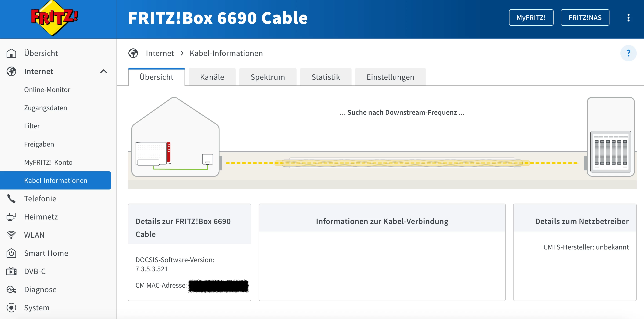
Task: Go to Zugangsdaten submenu entry
Action: pos(45,108)
